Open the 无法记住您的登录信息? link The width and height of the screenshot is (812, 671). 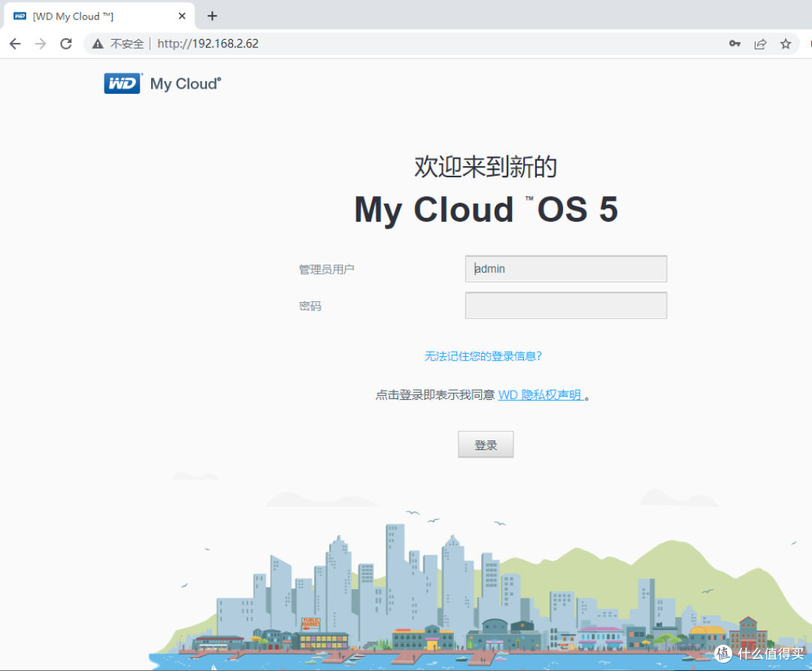[x=483, y=356]
